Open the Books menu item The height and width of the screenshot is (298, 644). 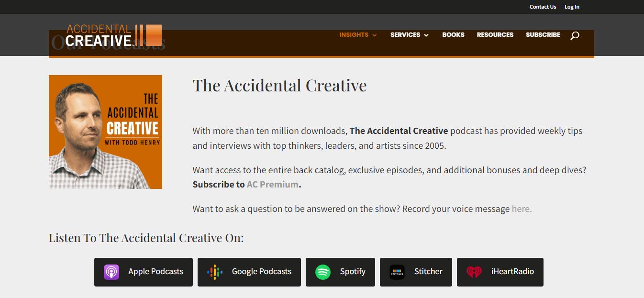[x=453, y=35]
